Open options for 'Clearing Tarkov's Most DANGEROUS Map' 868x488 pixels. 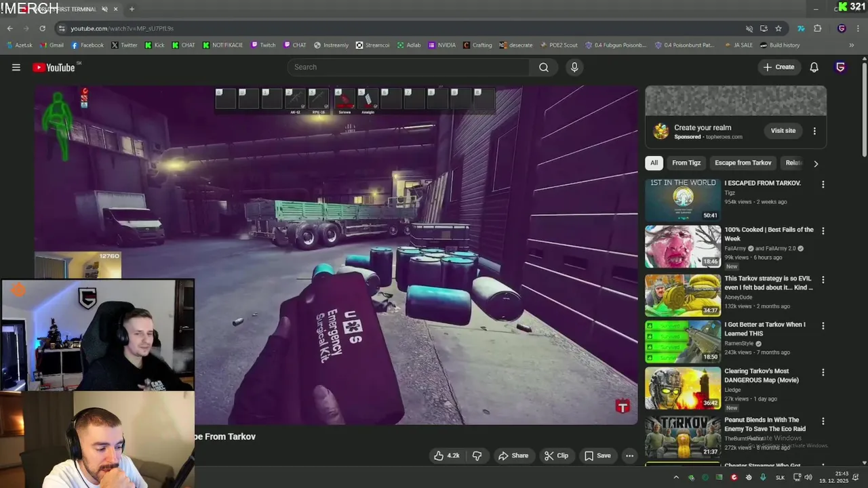click(x=823, y=373)
